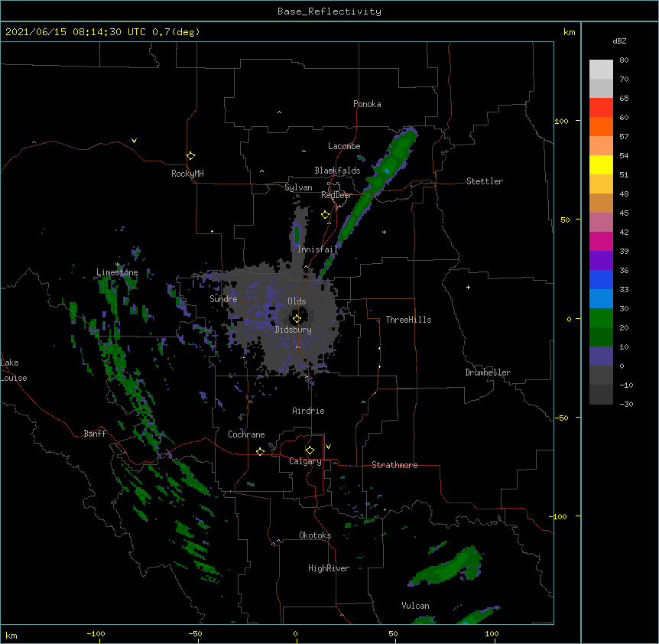Viewport: 659px width, 644px height.
Task: Click the Calgary label
Action: click(x=305, y=461)
